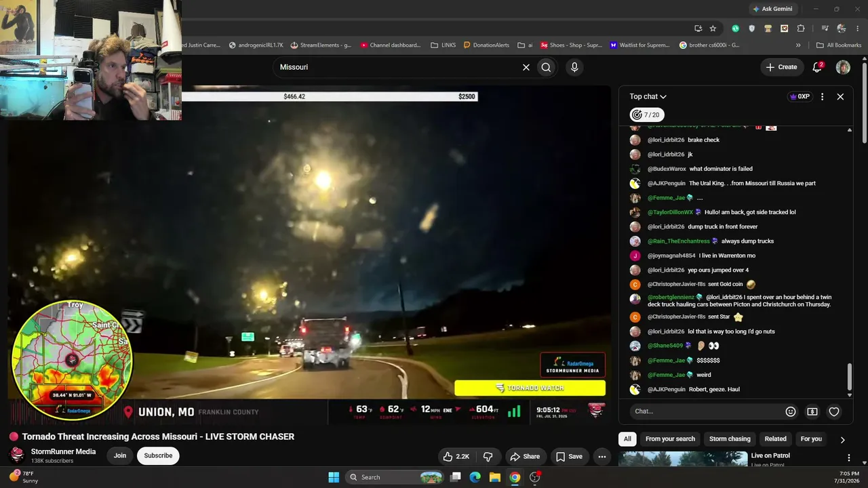Open the StreamElements bookmark
Screen dimensions: 868x488
pos(321,45)
